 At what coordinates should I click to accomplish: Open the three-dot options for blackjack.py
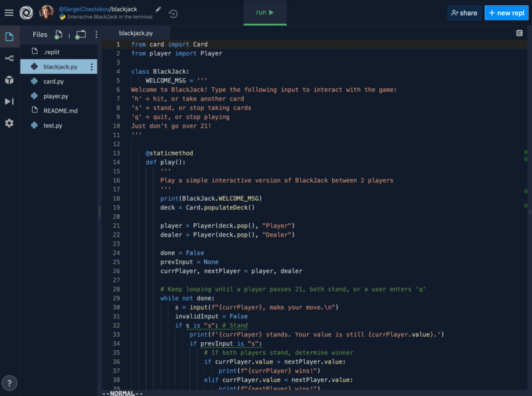coord(92,66)
